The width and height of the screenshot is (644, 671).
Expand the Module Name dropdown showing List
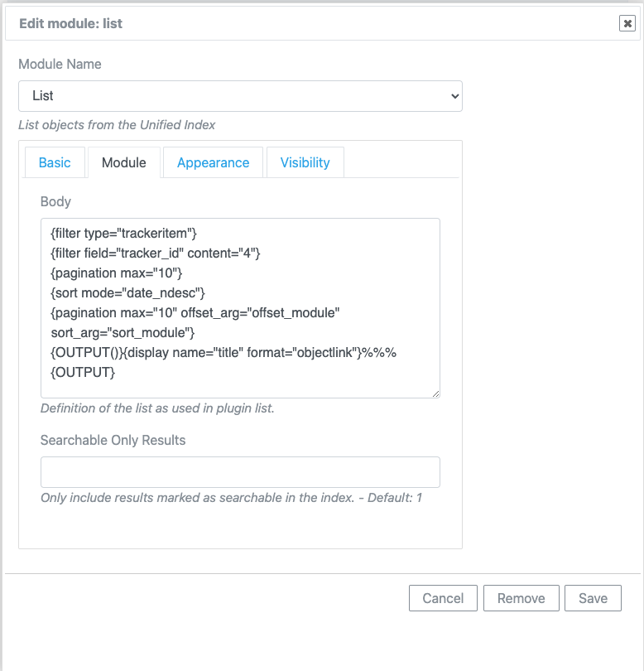click(x=240, y=96)
